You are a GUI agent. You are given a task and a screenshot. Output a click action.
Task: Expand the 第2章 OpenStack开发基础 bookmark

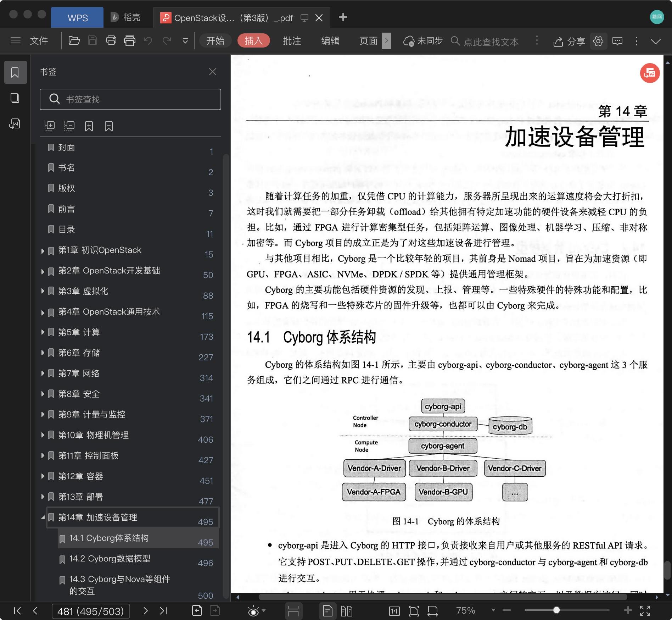[43, 272]
